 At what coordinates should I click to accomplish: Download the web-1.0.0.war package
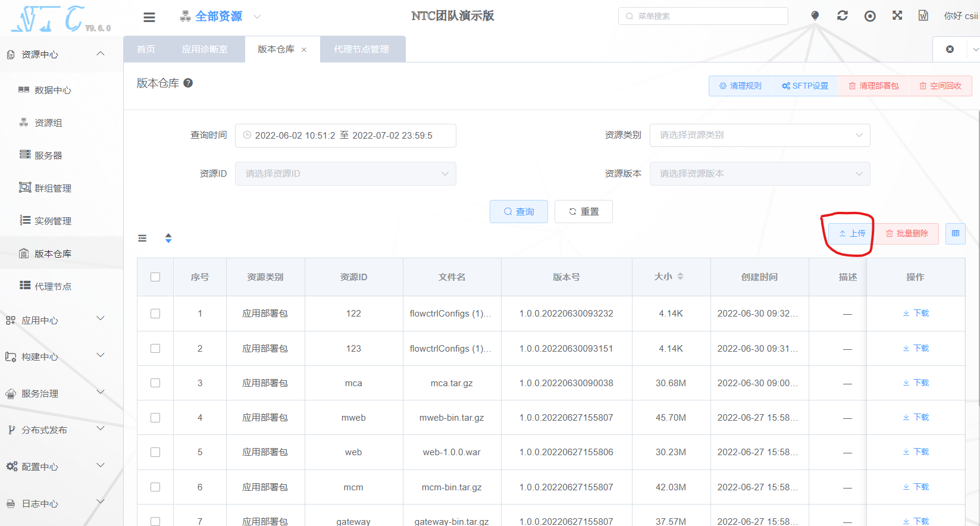tap(916, 452)
